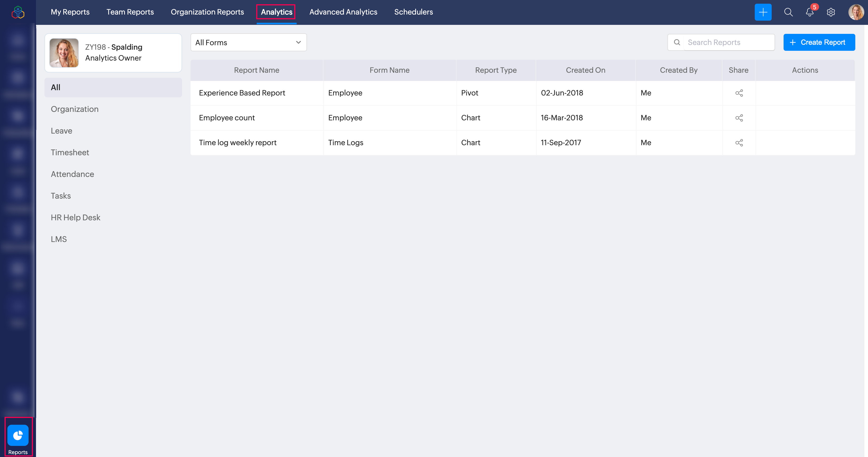
Task: Click share icon for Time log weekly report
Action: (739, 143)
